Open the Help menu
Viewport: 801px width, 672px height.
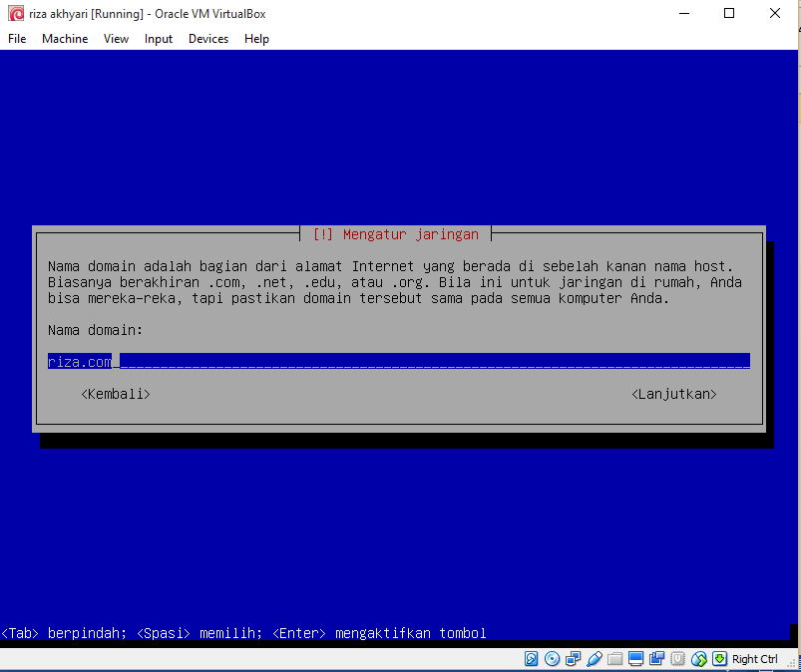pos(256,39)
